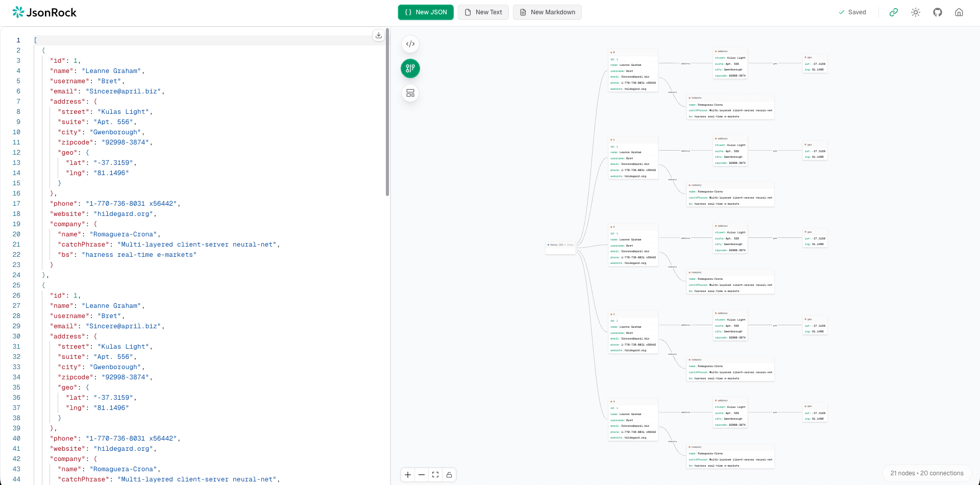The height and width of the screenshot is (485, 980).
Task: Click "website": "hildegard.org" on line 18
Action: pyautogui.click(x=103, y=214)
